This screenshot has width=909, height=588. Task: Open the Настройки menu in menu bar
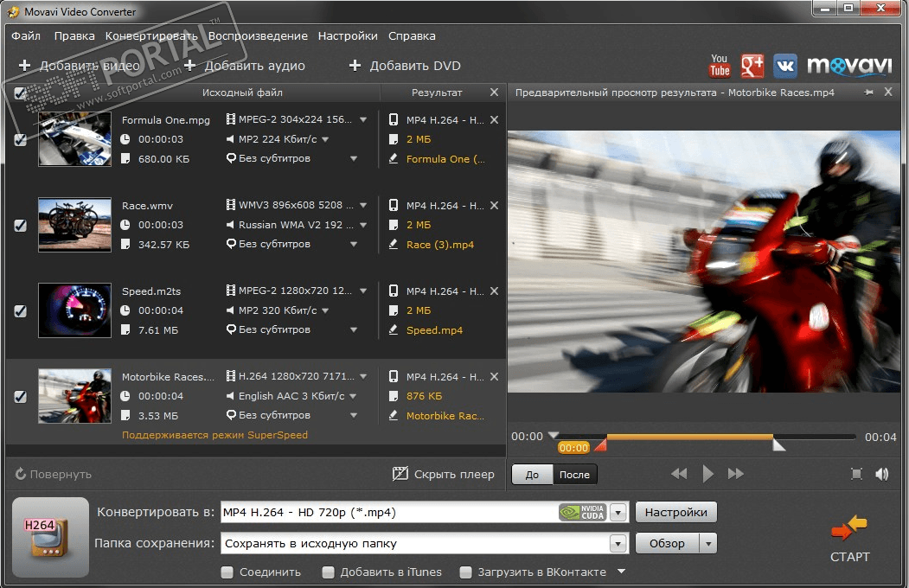click(x=348, y=36)
